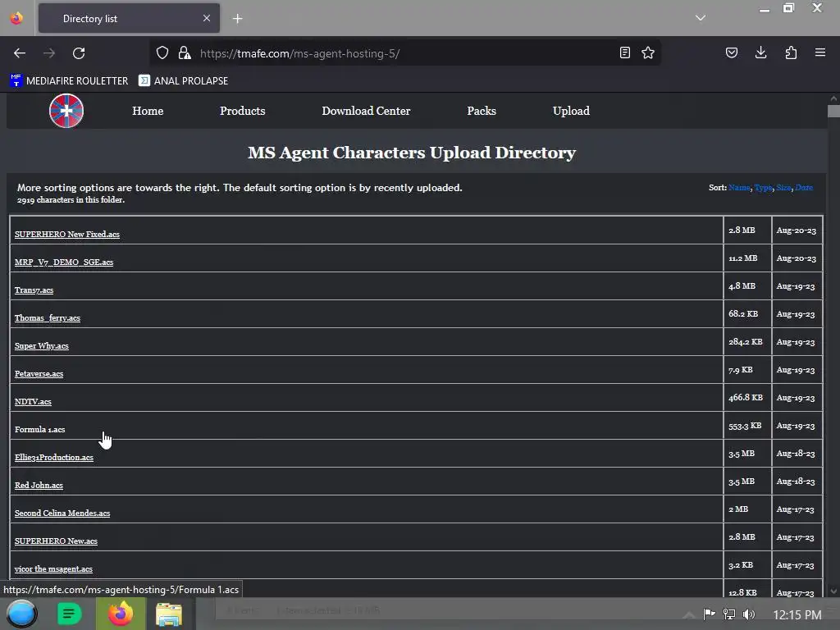Open the start orb on taskbar
The width and height of the screenshot is (840, 630).
(x=21, y=614)
